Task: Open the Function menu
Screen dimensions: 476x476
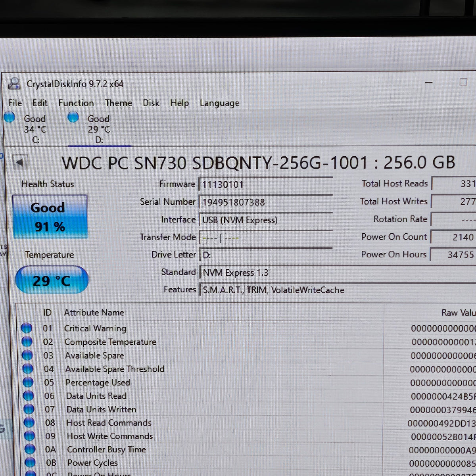Action: pos(76,103)
